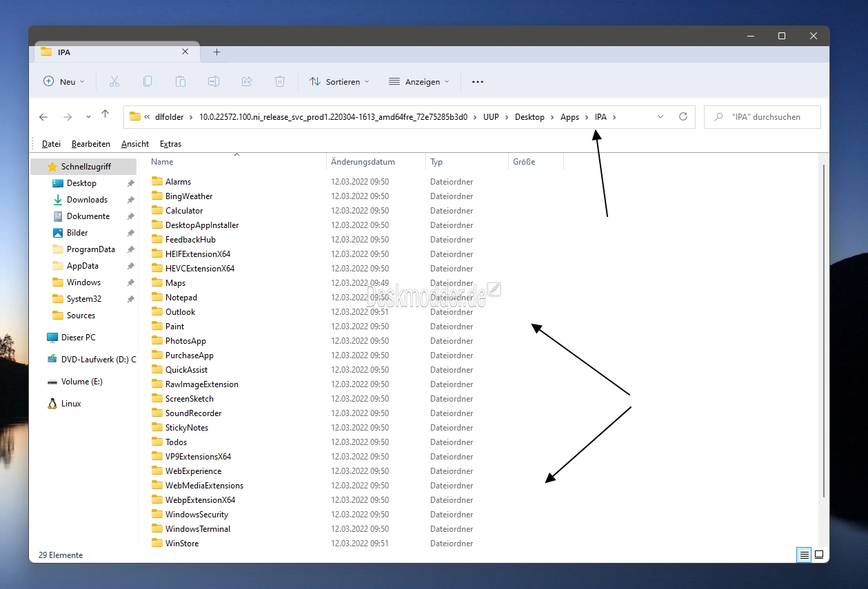Click the Rename icon in toolbar
Viewport: 868px width, 589px height.
[x=214, y=81]
